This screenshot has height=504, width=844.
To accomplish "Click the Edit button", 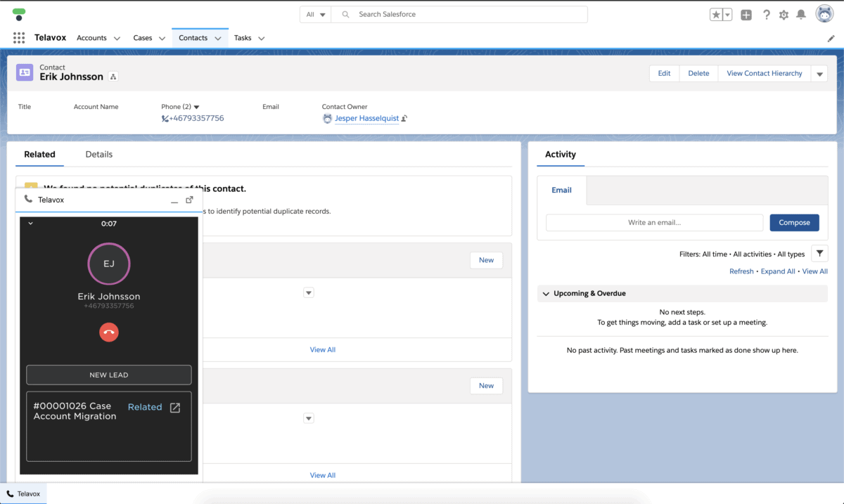I will (664, 74).
